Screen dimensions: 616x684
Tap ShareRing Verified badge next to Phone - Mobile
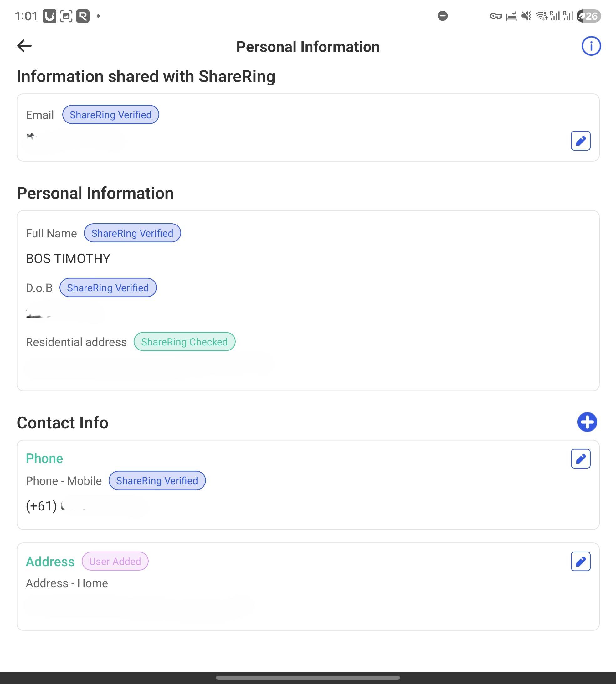(157, 480)
